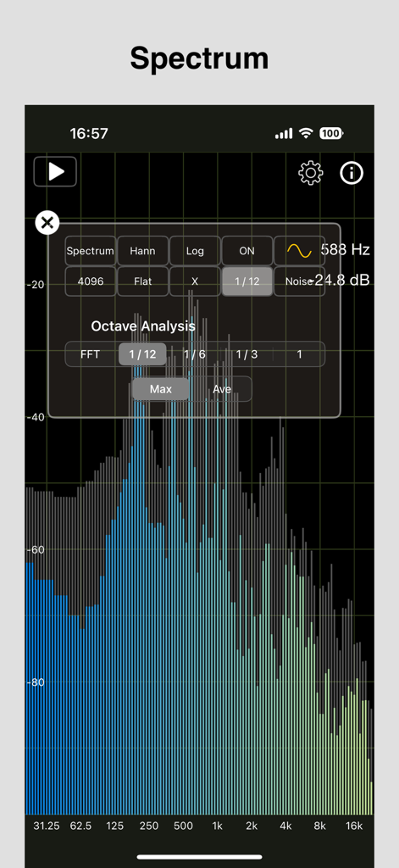Tap the Octave Analysis heading
Image resolution: width=399 pixels, height=868 pixels.
[x=143, y=326]
